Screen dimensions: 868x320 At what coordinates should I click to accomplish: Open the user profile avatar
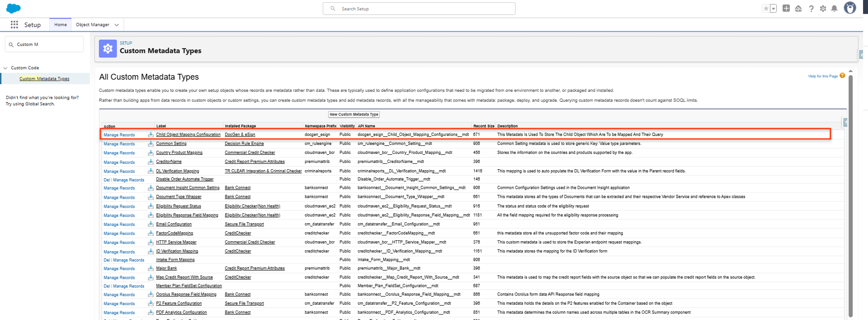(x=850, y=8)
